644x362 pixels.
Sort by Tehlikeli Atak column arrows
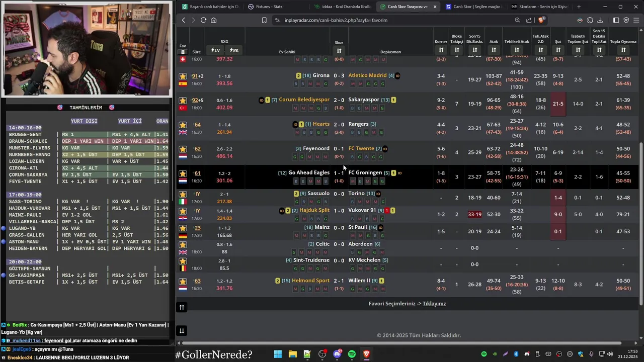pos(517,50)
